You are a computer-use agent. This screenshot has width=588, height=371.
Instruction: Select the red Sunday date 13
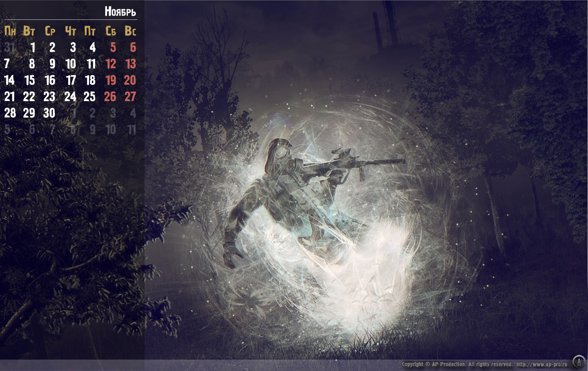(131, 64)
